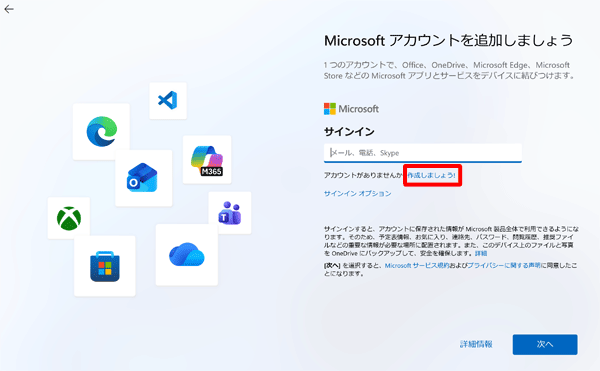
Task: Click the Microsoft logo above sign-in
Action: (351, 109)
